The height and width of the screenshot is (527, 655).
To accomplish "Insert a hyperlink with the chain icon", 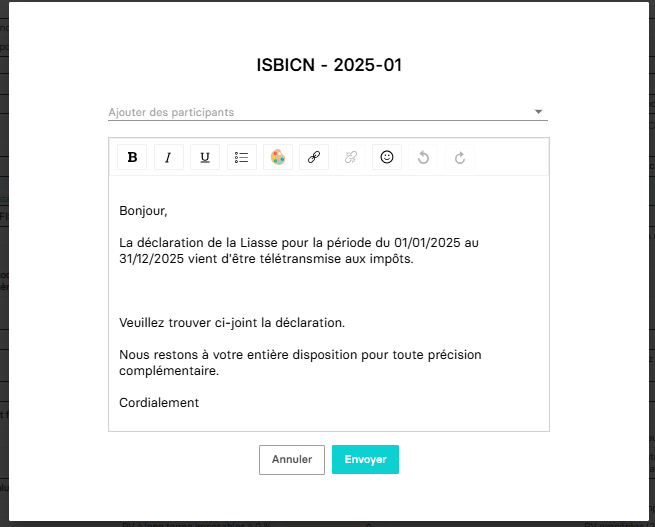I will pos(313,158).
